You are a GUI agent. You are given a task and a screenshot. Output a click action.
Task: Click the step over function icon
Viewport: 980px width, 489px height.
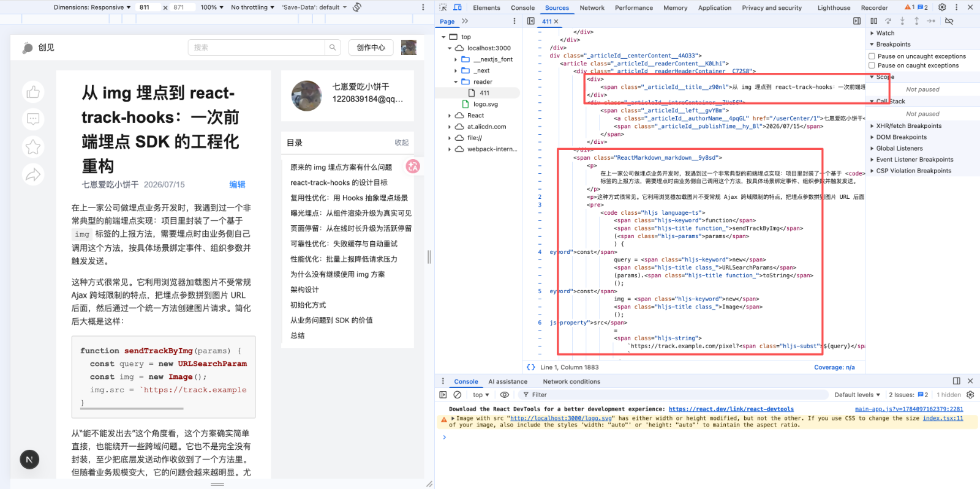pos(888,21)
